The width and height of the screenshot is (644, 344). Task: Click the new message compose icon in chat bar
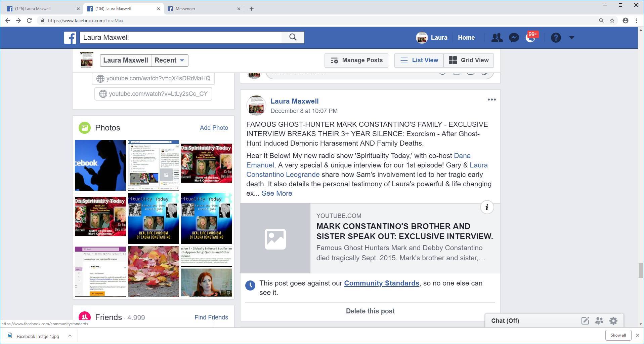585,321
